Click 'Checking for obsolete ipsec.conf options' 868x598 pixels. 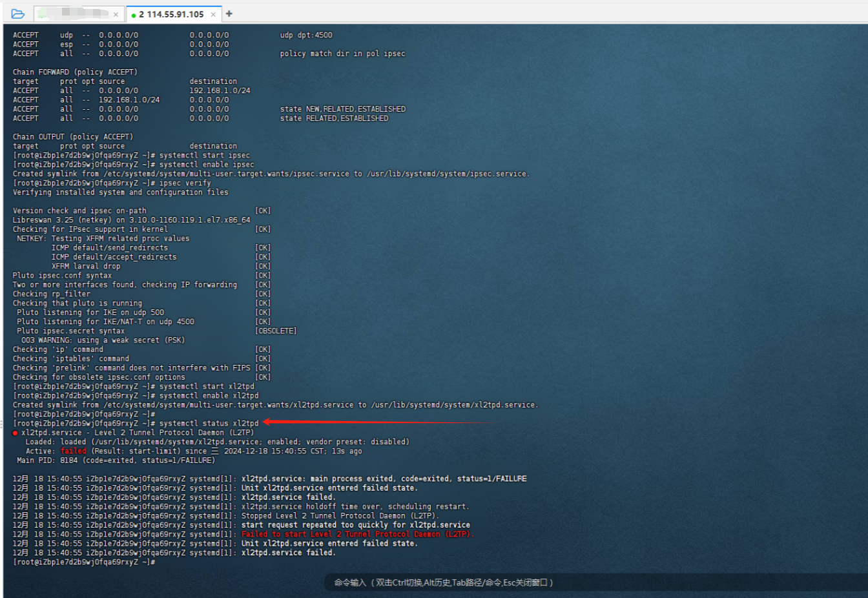(99, 377)
